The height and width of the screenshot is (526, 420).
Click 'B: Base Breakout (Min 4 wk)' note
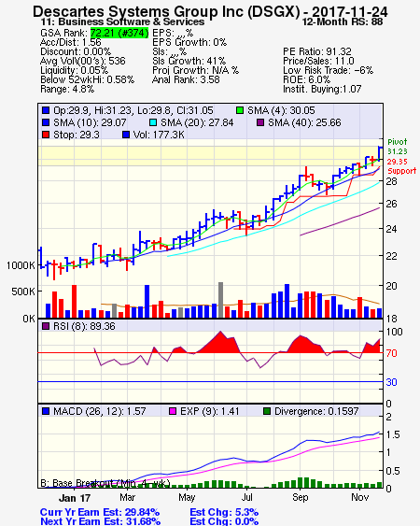point(105,483)
